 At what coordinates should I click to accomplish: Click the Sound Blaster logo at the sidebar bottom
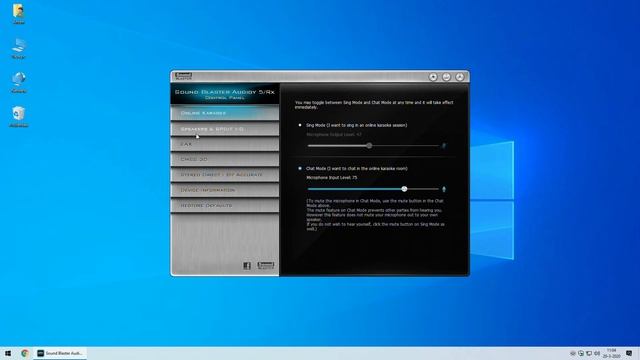[266, 266]
